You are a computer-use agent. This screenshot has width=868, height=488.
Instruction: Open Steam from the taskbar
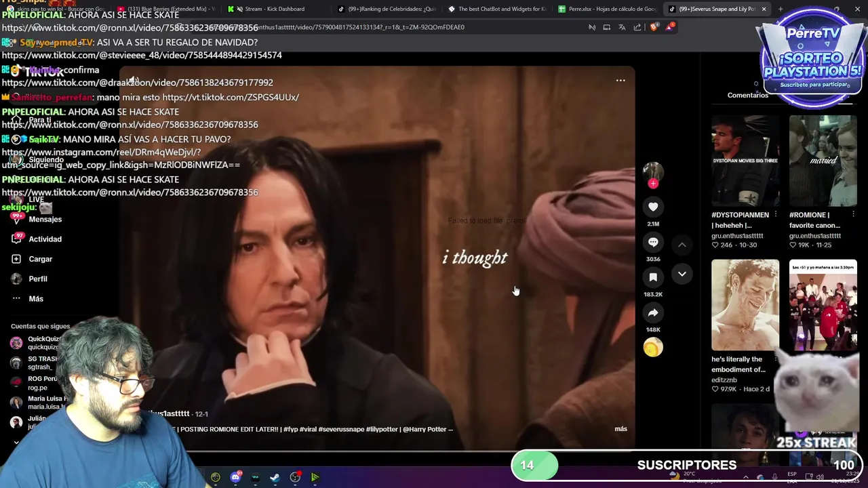pos(275,477)
